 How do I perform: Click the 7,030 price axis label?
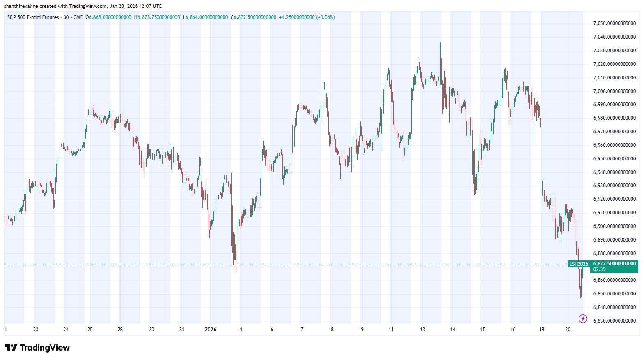614,51
